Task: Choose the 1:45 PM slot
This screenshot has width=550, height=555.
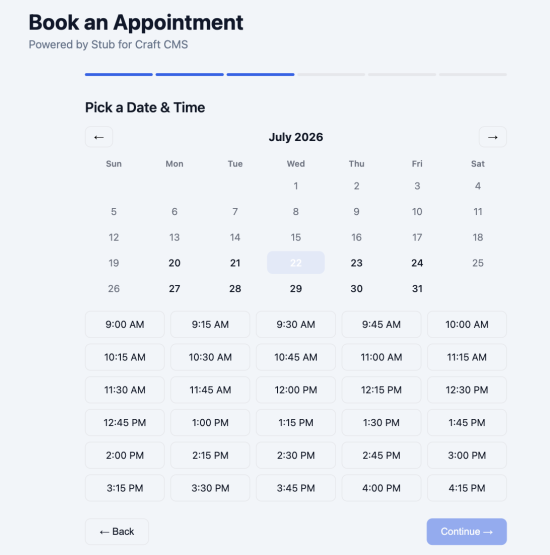Action: 467,423
